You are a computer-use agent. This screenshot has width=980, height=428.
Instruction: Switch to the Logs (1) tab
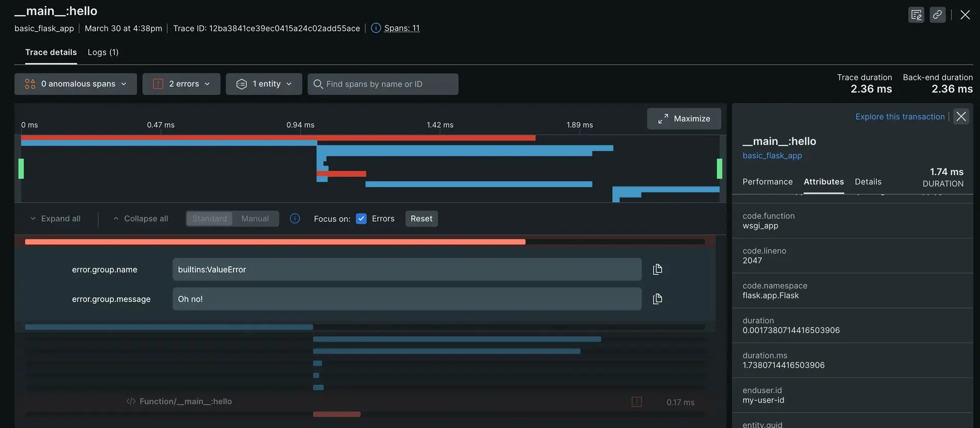point(103,52)
